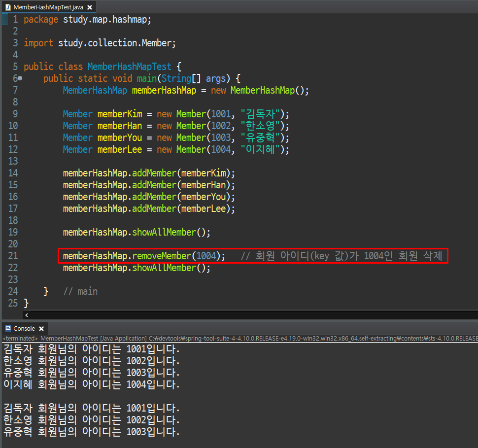Screen dimensions: 478x448
Task: Click showAllMember() call on line 22
Action: click(x=169, y=268)
